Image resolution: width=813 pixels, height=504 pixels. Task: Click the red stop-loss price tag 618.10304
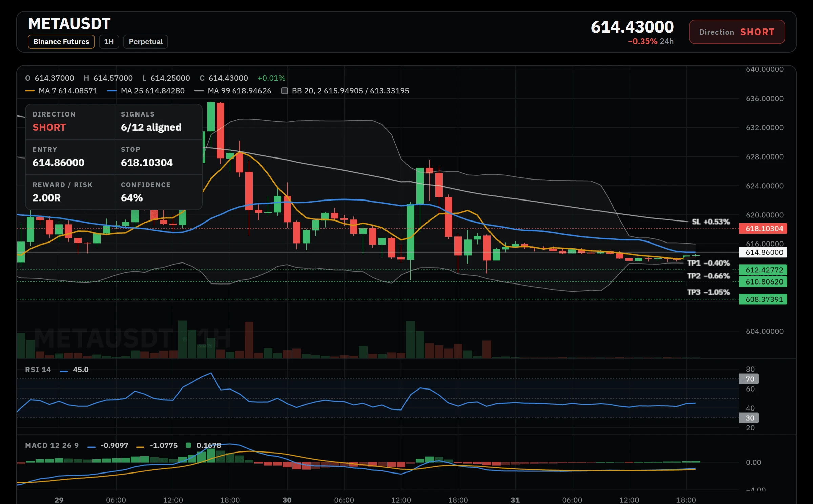click(763, 229)
